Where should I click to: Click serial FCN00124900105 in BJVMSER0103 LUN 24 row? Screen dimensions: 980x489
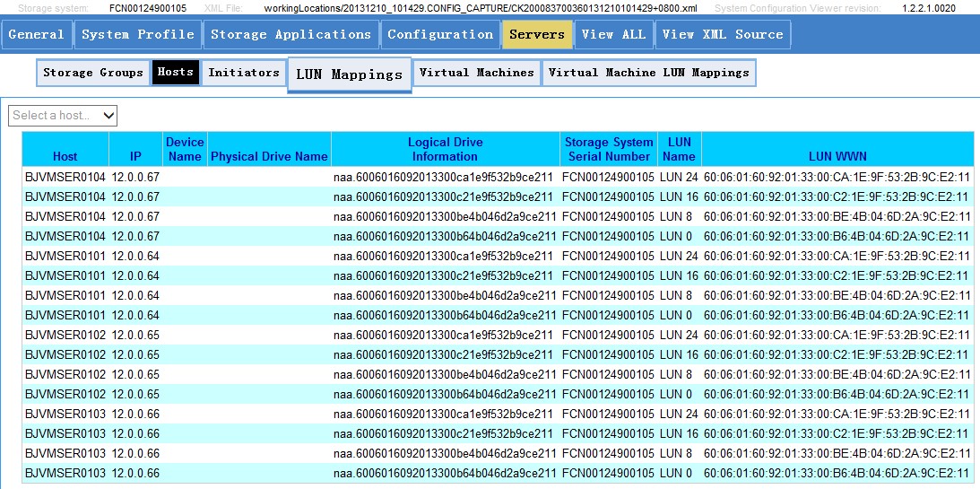608,414
